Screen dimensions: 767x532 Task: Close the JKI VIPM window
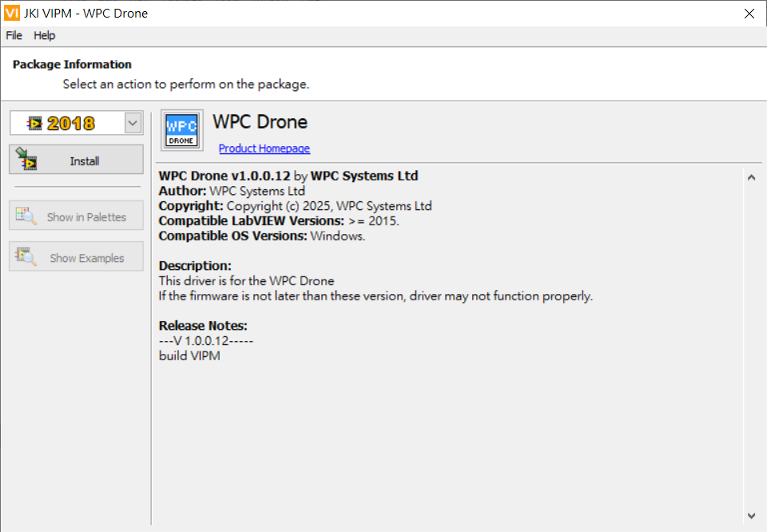[x=749, y=14]
